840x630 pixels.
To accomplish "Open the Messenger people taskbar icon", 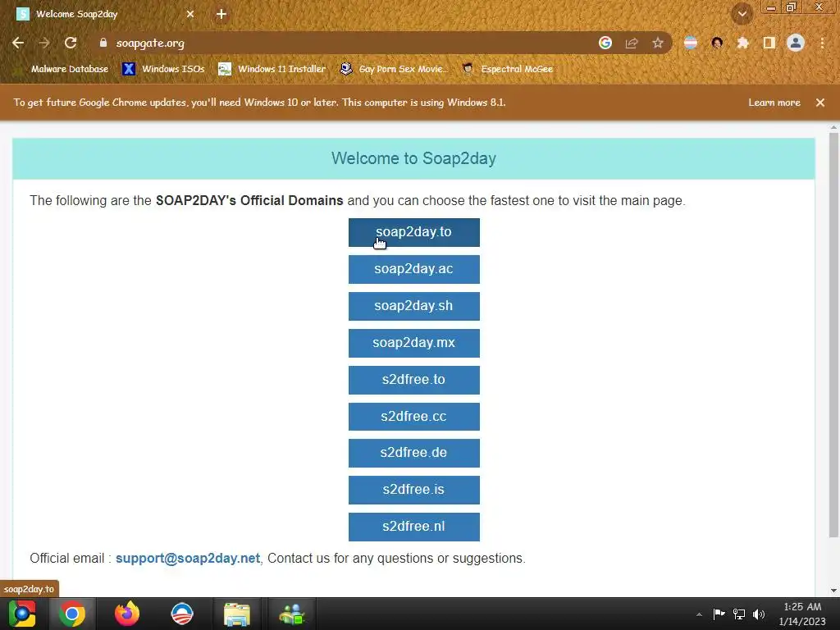I will [x=292, y=614].
